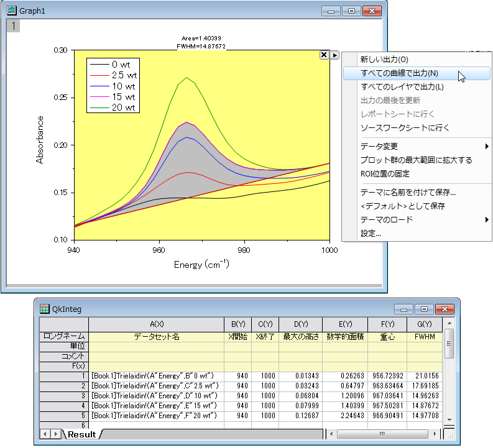This screenshot has width=493, height=448.
Task: Click the 20 wt legend entry
Action: (113, 107)
